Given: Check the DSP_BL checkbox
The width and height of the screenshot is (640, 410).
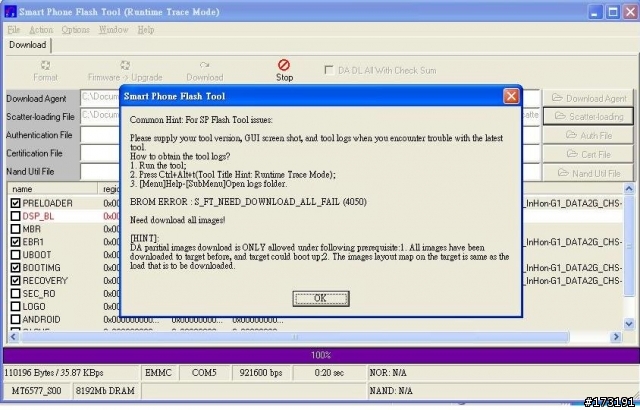Looking at the screenshot, I should [16, 216].
